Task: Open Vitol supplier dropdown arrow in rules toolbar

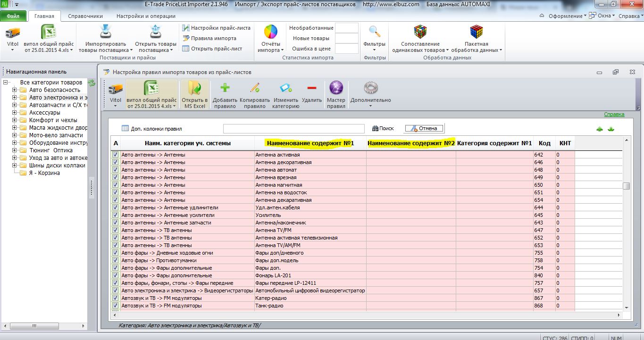Action: coord(116,106)
